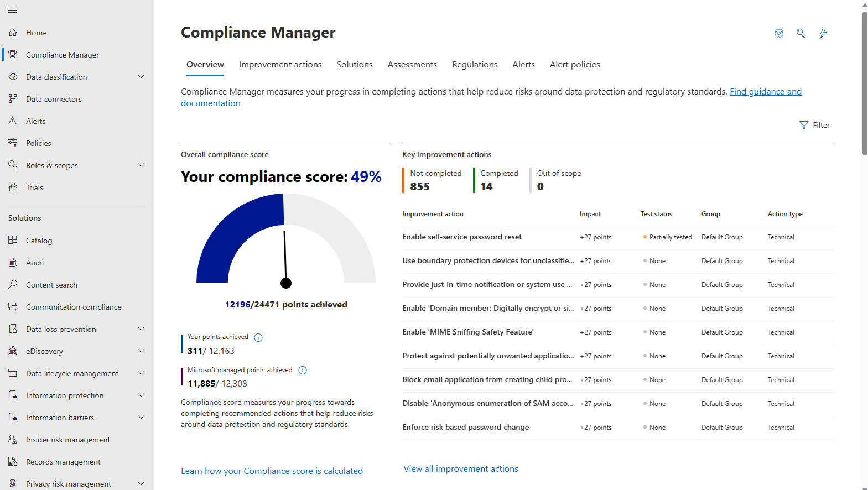Click the 12196/24471 points achieved text
The height and width of the screenshot is (490, 868).
coord(286,305)
